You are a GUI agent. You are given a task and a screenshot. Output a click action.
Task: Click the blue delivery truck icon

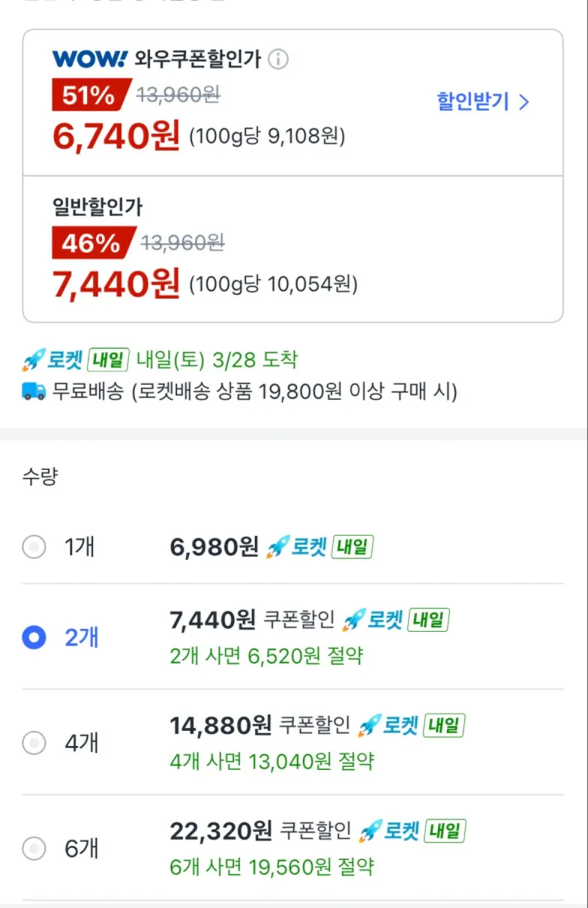tap(34, 391)
